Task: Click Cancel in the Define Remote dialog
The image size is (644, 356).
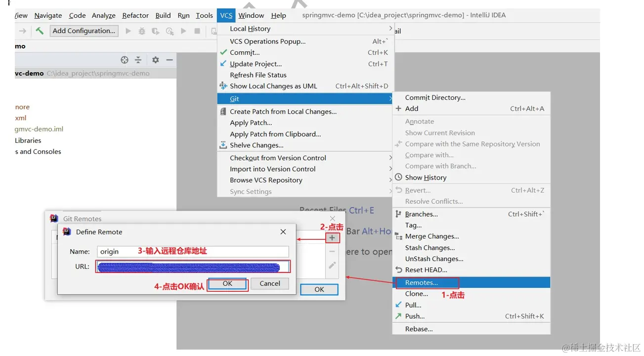Action: click(270, 284)
